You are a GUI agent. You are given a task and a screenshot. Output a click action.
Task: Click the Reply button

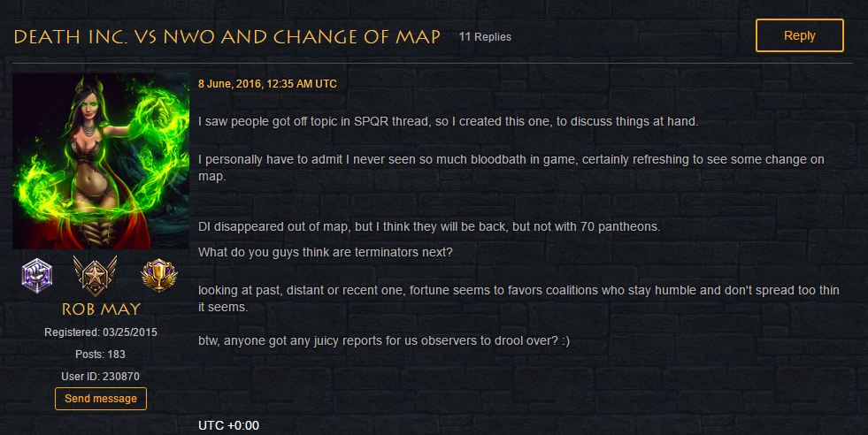pos(799,35)
